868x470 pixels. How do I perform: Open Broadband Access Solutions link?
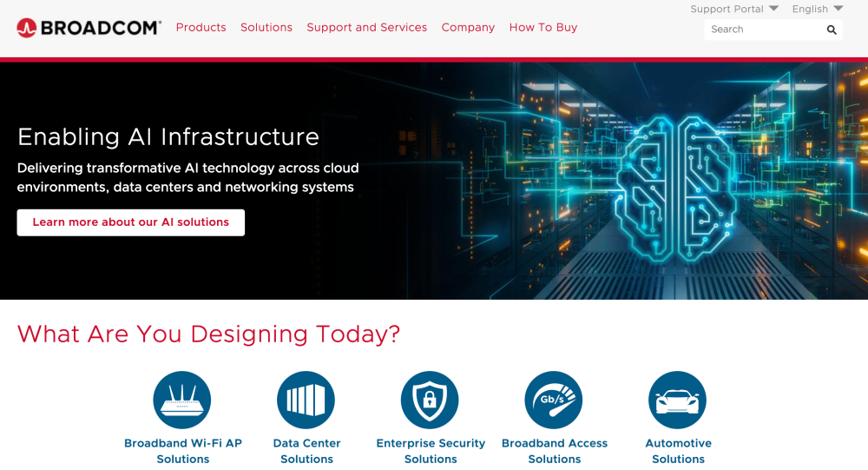(554, 451)
